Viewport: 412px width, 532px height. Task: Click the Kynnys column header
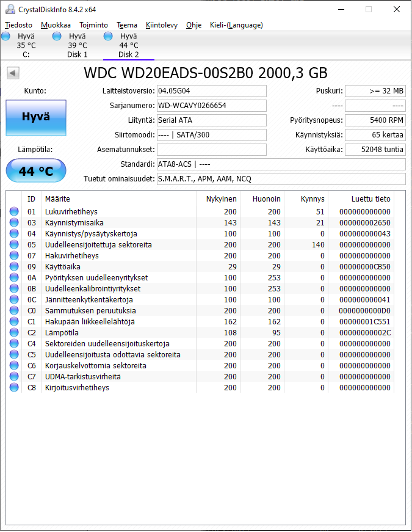[306, 199]
